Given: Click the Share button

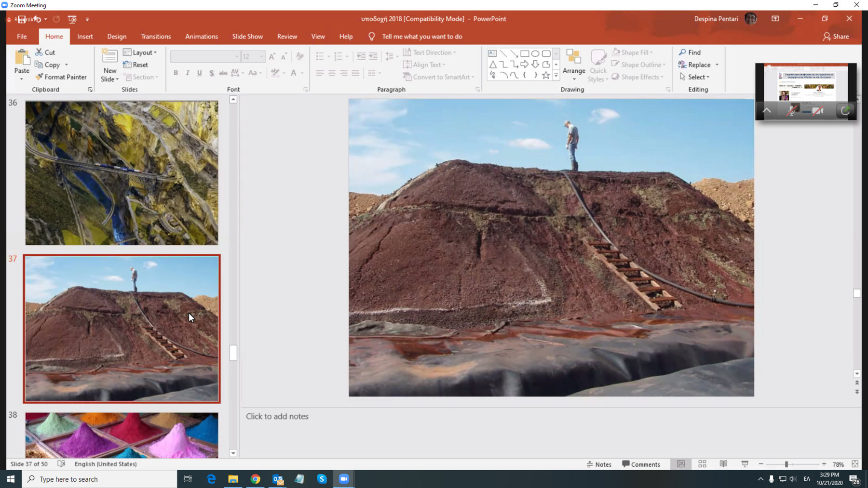Looking at the screenshot, I should click(x=836, y=37).
